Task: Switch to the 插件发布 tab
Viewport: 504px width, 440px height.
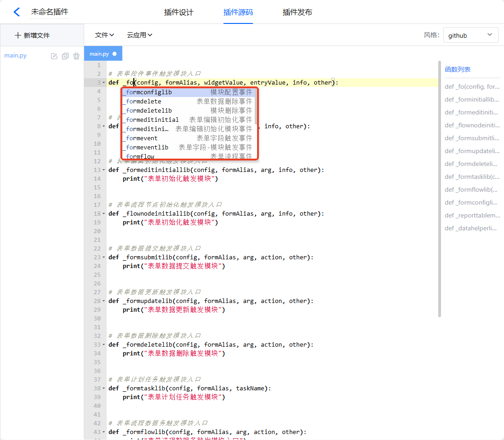Action: (297, 12)
